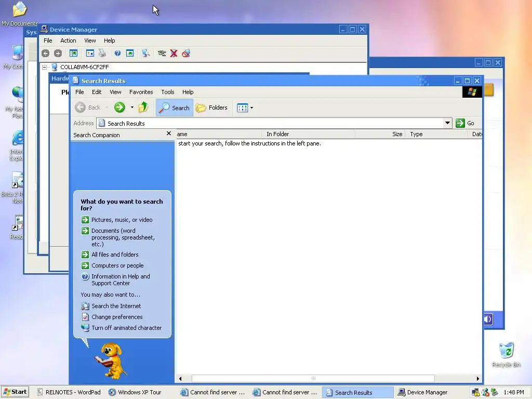Viewport: 532px width, 399px height.
Task: Click Search the Internet link
Action: point(116,306)
